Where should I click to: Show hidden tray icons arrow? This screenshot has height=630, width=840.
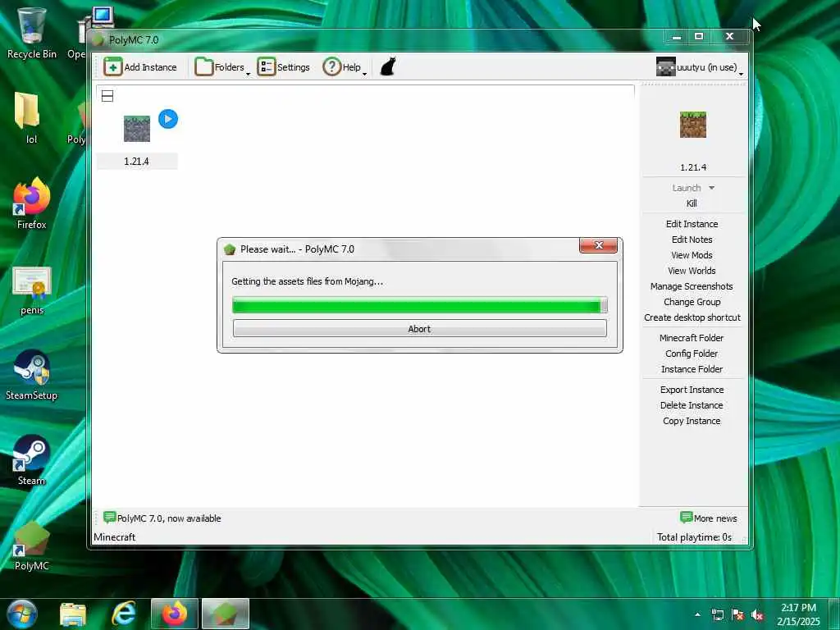[697, 614]
